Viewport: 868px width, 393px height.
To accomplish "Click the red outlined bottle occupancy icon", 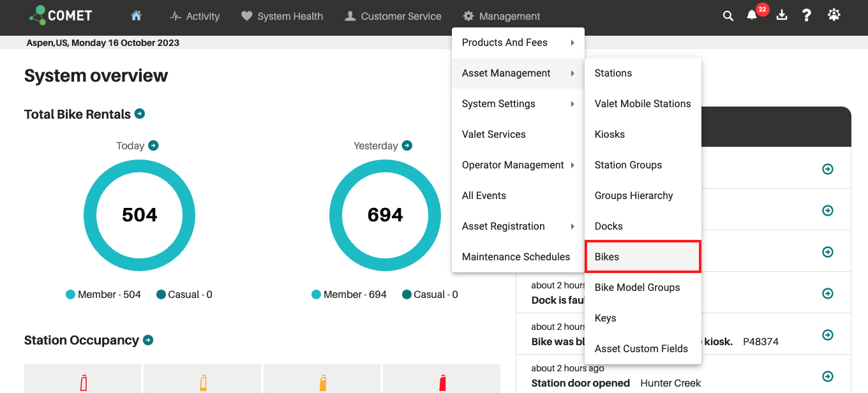I will (x=84, y=383).
